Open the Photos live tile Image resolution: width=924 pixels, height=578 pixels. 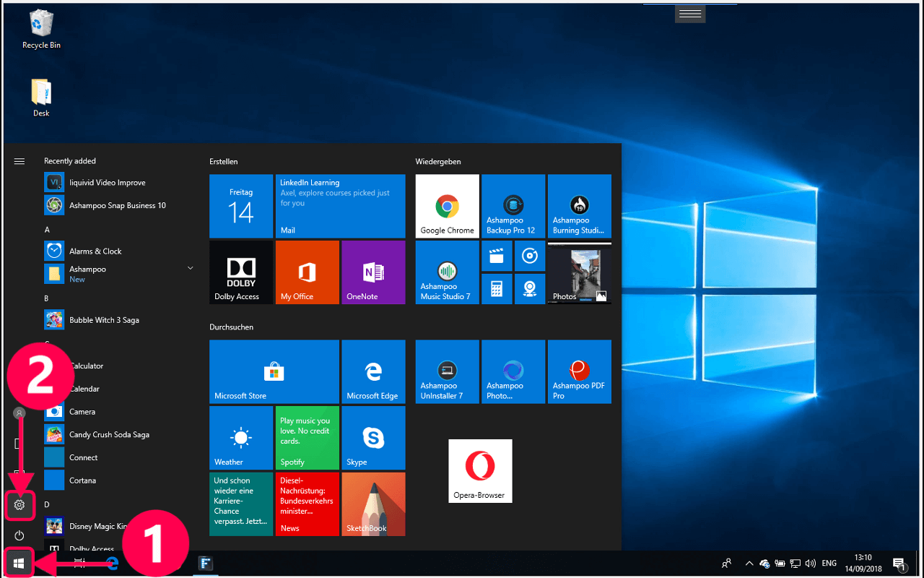click(580, 272)
